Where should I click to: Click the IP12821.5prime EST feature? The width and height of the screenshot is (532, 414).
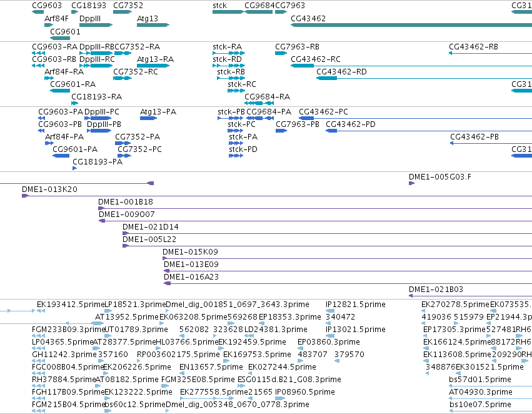[x=330, y=311]
